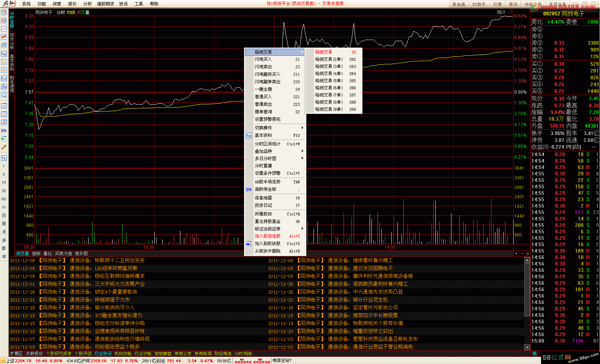Viewport: 600px width, 364px height.
Task: Open the 港股期货 menu
Action: (105, 4)
